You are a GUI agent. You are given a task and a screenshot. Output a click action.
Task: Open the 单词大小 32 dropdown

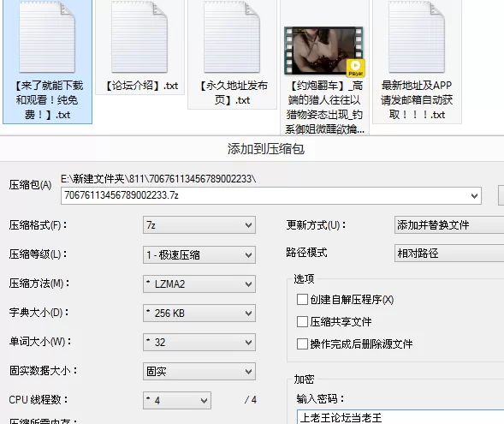(199, 342)
